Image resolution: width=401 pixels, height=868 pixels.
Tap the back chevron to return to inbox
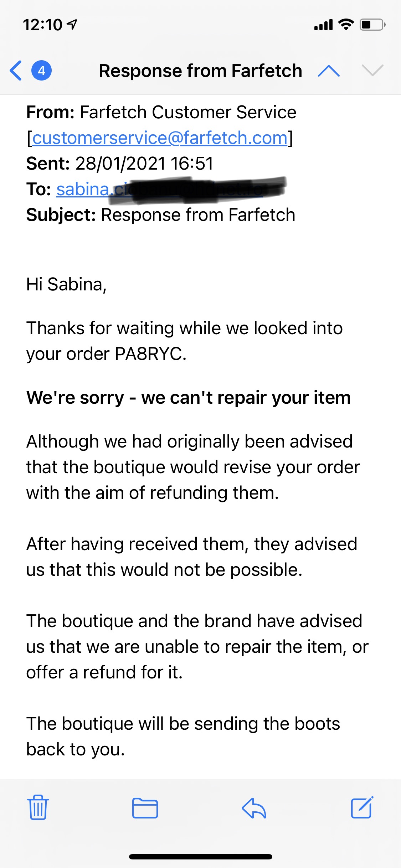16,71
